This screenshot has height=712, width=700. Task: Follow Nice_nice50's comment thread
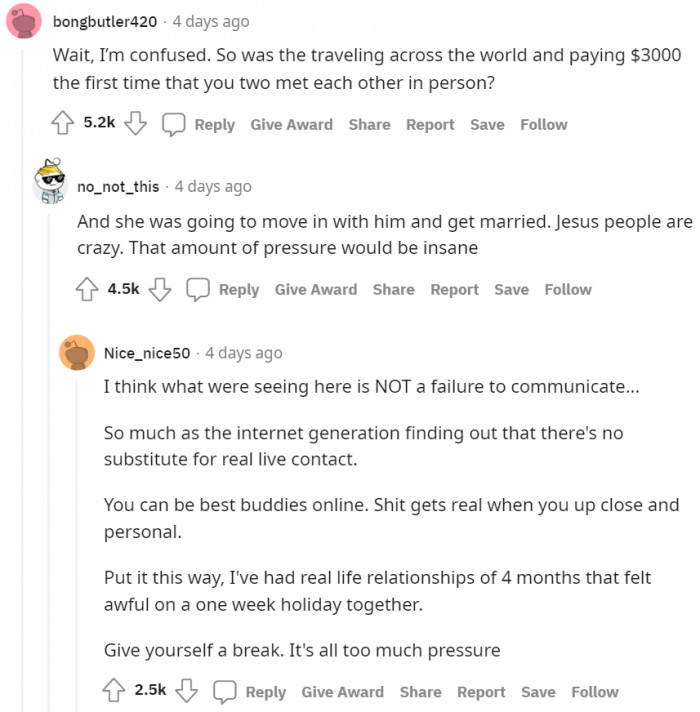[595, 691]
